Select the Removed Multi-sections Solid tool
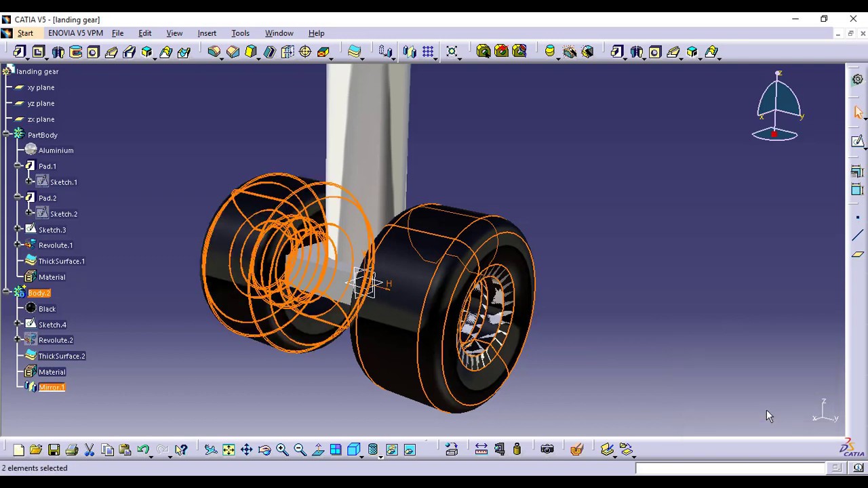Screen dimensions: 868x488 (x=184, y=52)
